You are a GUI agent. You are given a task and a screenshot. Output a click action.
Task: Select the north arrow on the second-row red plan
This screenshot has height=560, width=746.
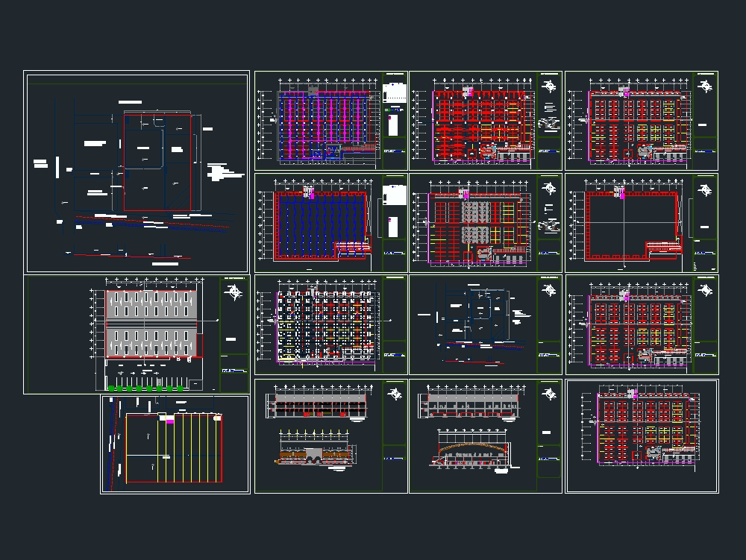(x=549, y=188)
